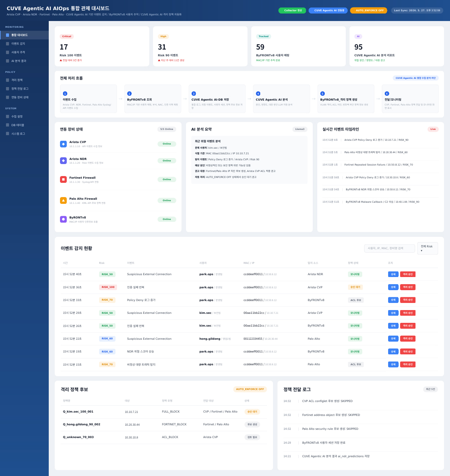Click the Arista CVP device icon
The width and height of the screenshot is (450, 476).
(x=63, y=144)
